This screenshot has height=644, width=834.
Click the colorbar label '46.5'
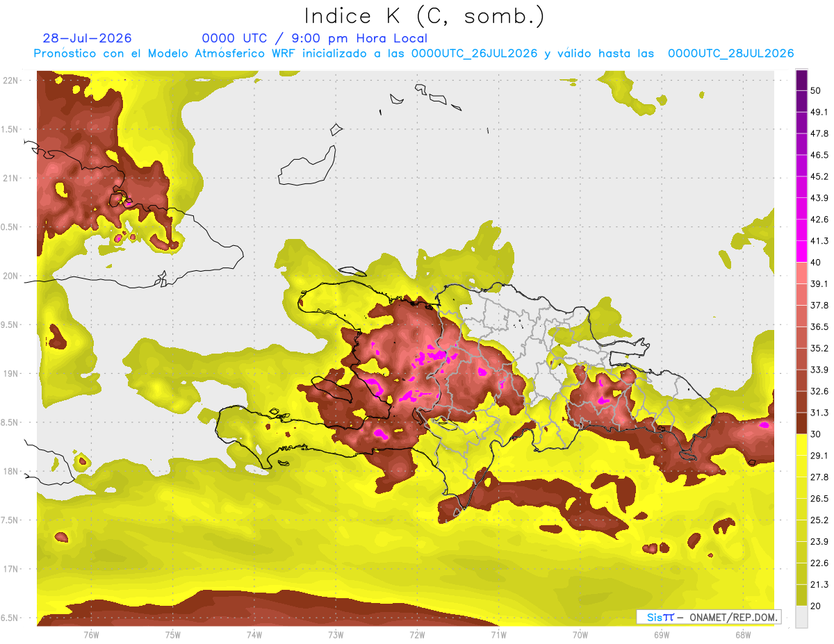tap(819, 155)
